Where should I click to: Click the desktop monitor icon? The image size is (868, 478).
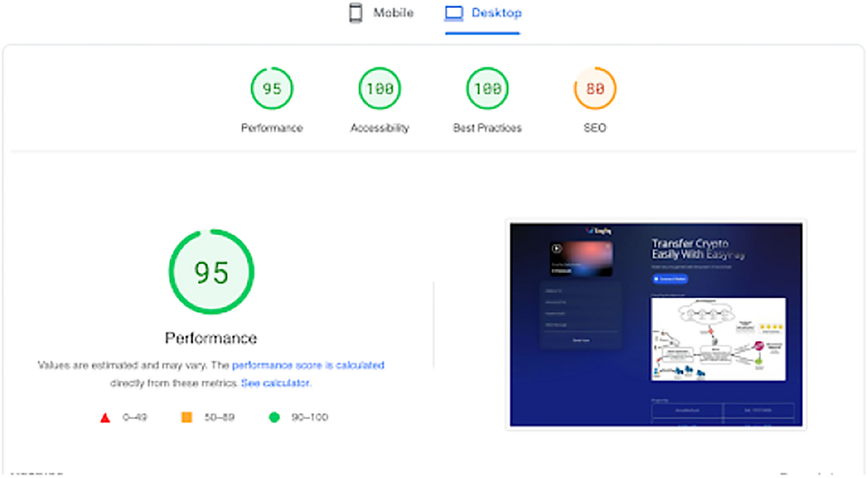tap(454, 13)
